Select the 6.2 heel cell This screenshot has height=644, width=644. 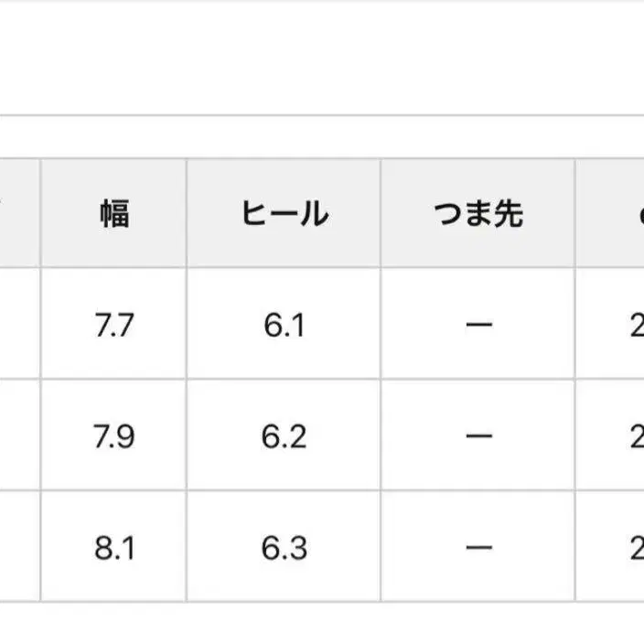284,436
